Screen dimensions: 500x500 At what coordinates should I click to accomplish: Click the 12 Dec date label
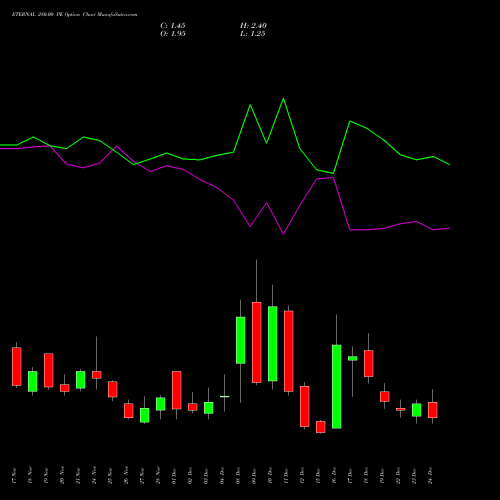pyautogui.click(x=302, y=475)
